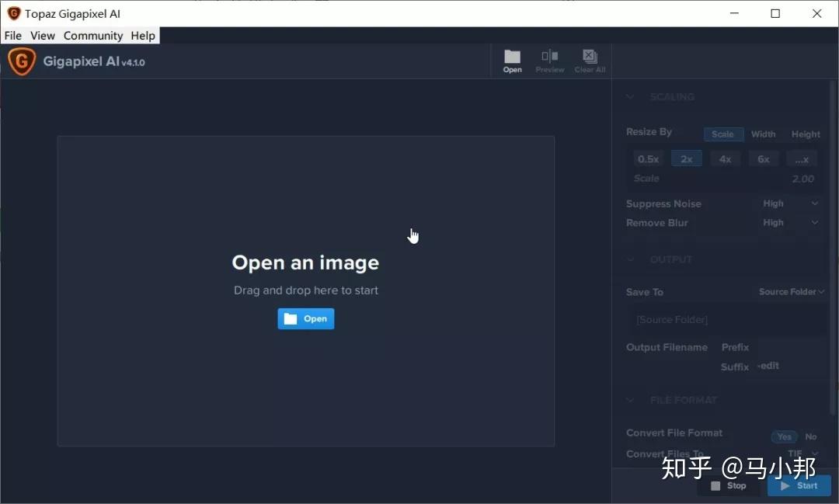Click the Clear All icon
The image size is (839, 504).
590,61
